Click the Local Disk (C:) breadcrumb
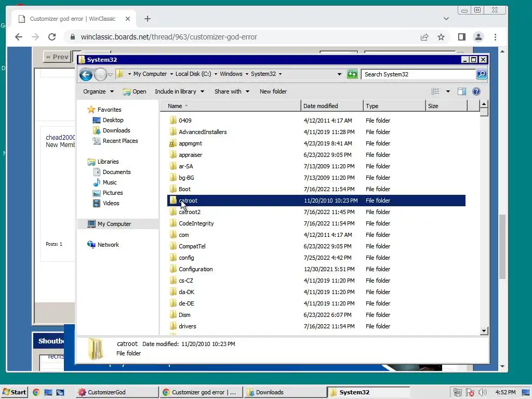 tap(193, 74)
